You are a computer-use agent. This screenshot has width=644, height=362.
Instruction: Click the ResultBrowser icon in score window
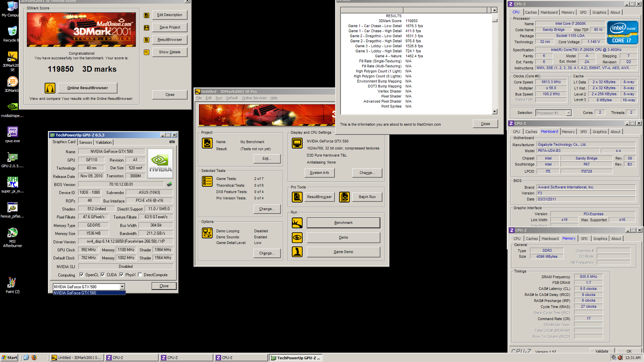coord(147,40)
